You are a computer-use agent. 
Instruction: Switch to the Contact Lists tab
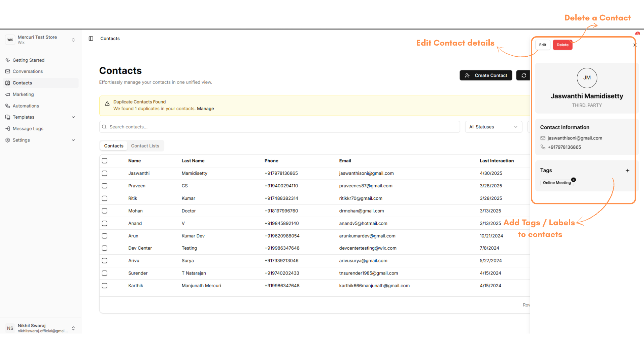[145, 146]
